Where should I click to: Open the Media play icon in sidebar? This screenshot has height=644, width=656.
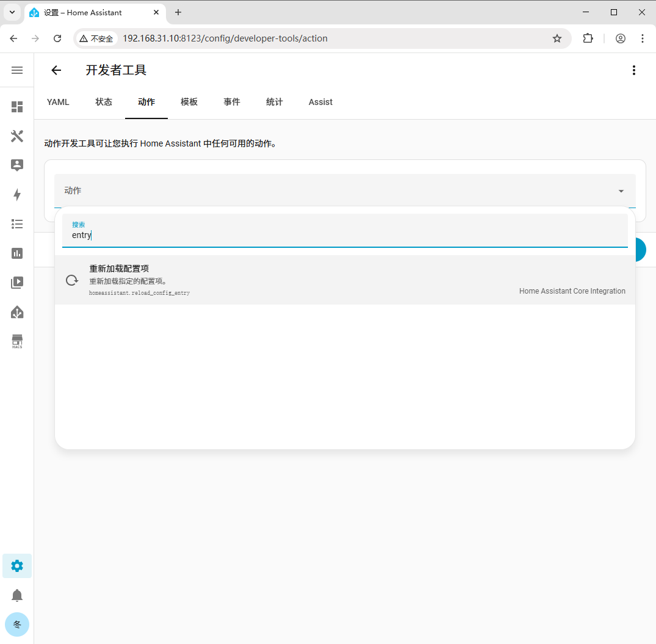16,283
